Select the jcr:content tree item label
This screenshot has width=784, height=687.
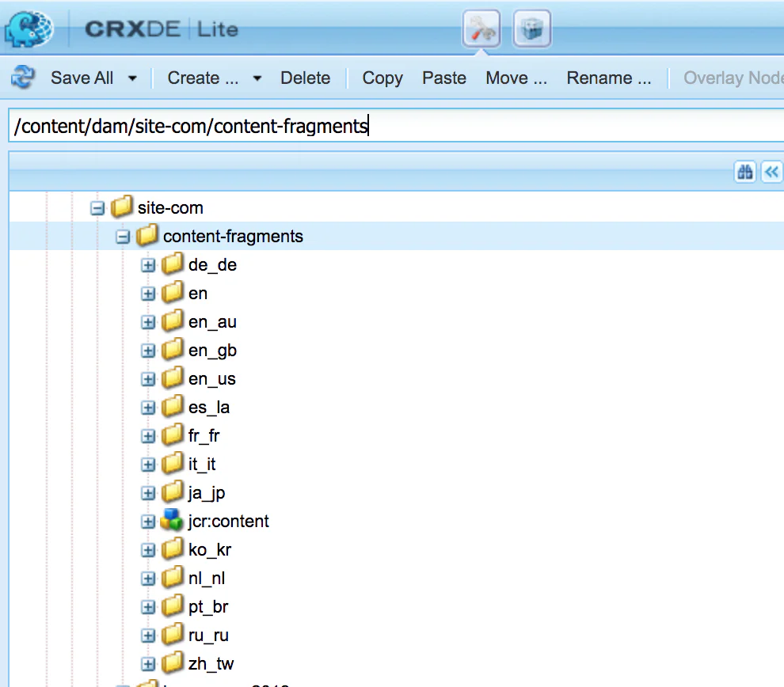(229, 521)
